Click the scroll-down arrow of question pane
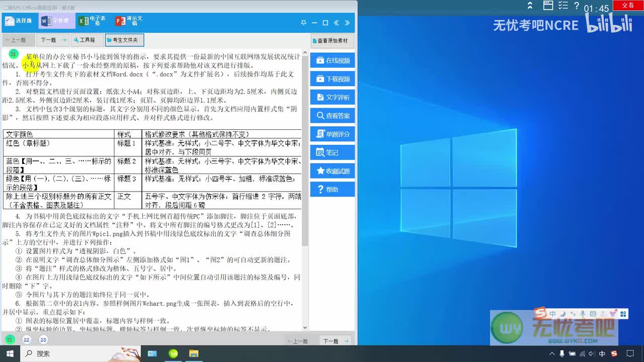Viewport: 644px width, 362px height. (x=305, y=327)
